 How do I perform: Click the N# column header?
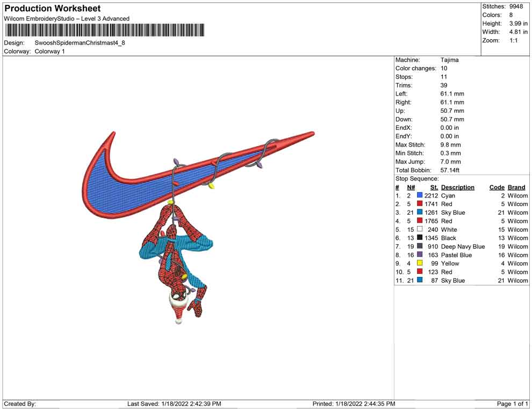[411, 187]
